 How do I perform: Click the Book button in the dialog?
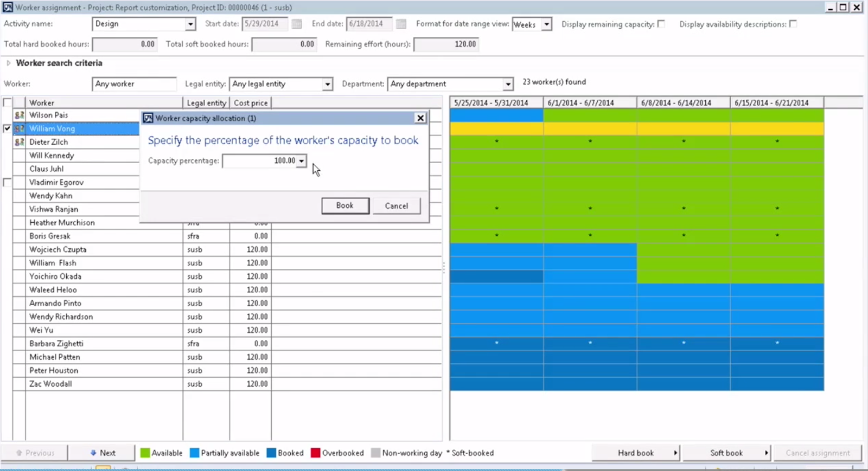(x=345, y=205)
